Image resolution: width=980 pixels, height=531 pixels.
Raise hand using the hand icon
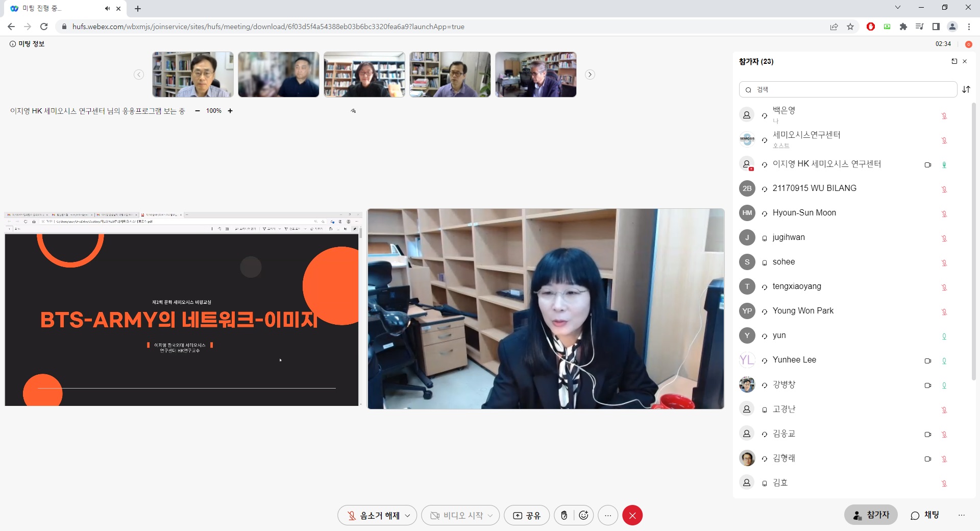click(x=564, y=516)
